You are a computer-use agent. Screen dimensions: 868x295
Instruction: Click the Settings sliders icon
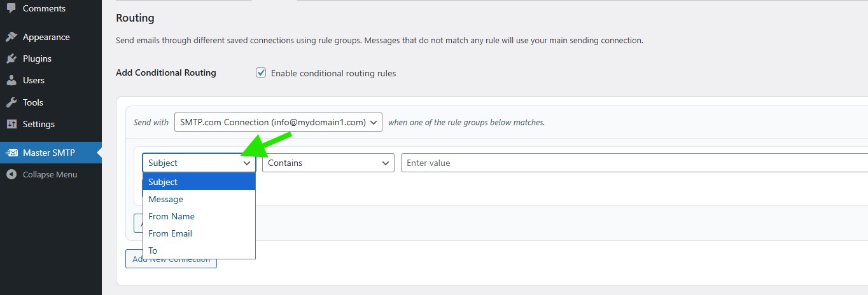pos(11,124)
